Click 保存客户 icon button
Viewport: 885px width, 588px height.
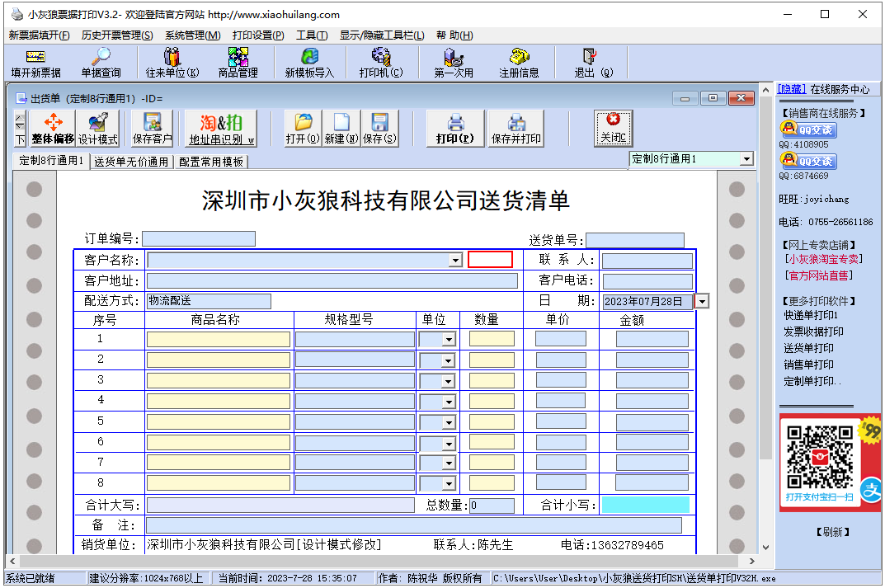point(152,129)
